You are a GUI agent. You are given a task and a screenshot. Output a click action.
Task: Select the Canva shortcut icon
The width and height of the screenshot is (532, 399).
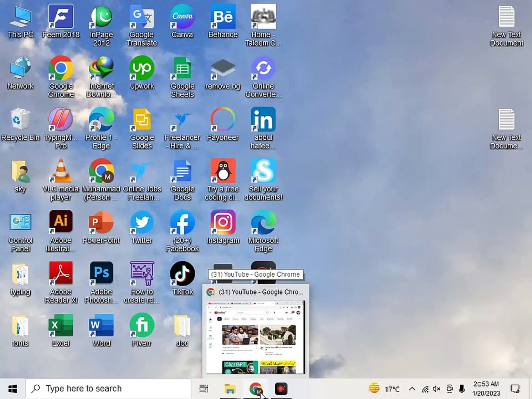183,22
